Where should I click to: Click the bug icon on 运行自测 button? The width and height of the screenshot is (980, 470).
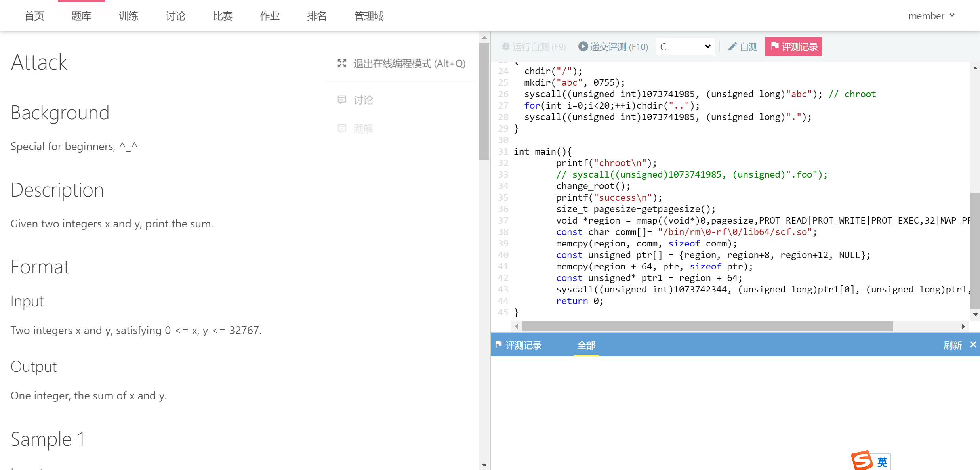505,46
